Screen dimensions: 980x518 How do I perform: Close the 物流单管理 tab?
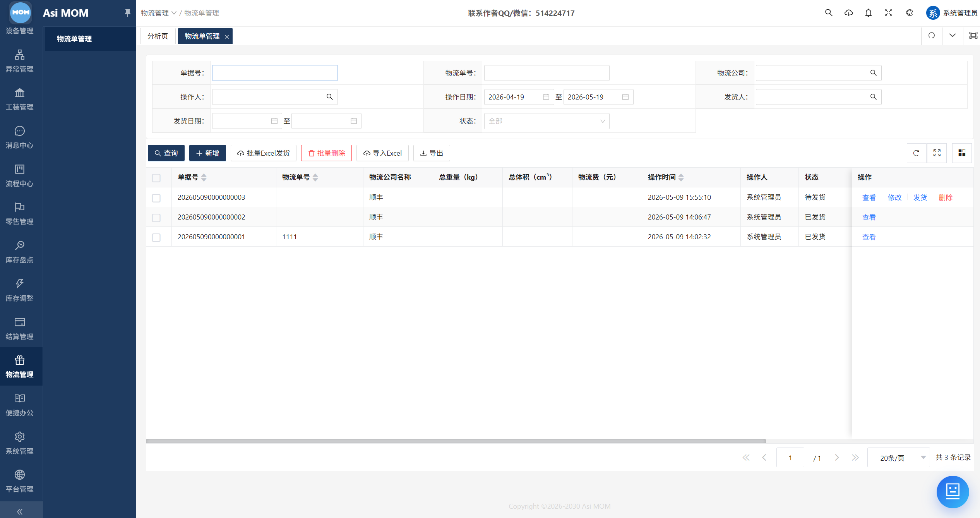coord(227,36)
